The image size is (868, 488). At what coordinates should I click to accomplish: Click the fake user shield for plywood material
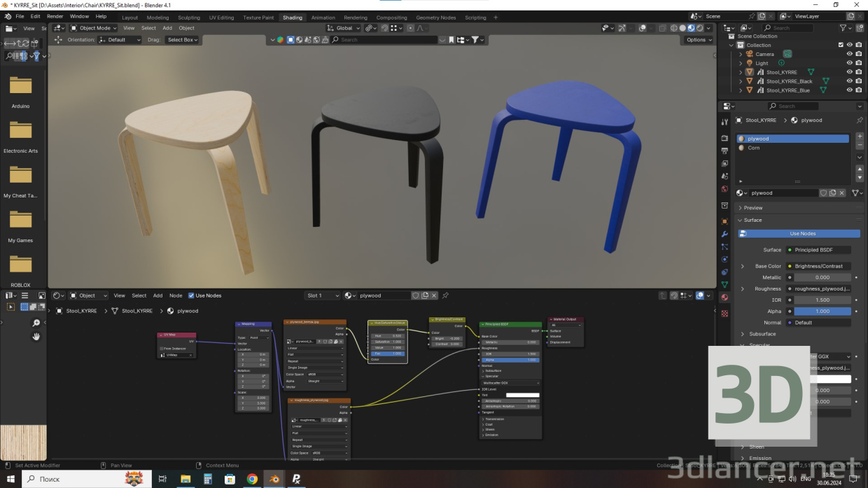point(823,193)
